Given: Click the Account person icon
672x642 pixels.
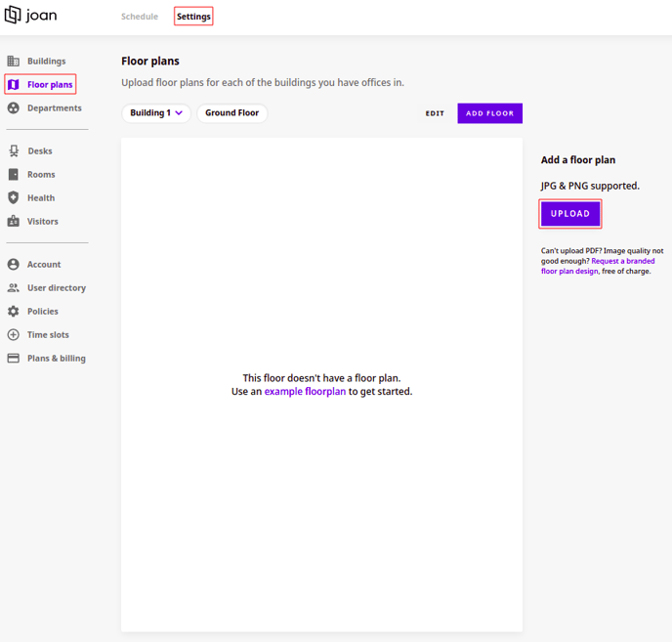Looking at the screenshot, I should tap(14, 264).
